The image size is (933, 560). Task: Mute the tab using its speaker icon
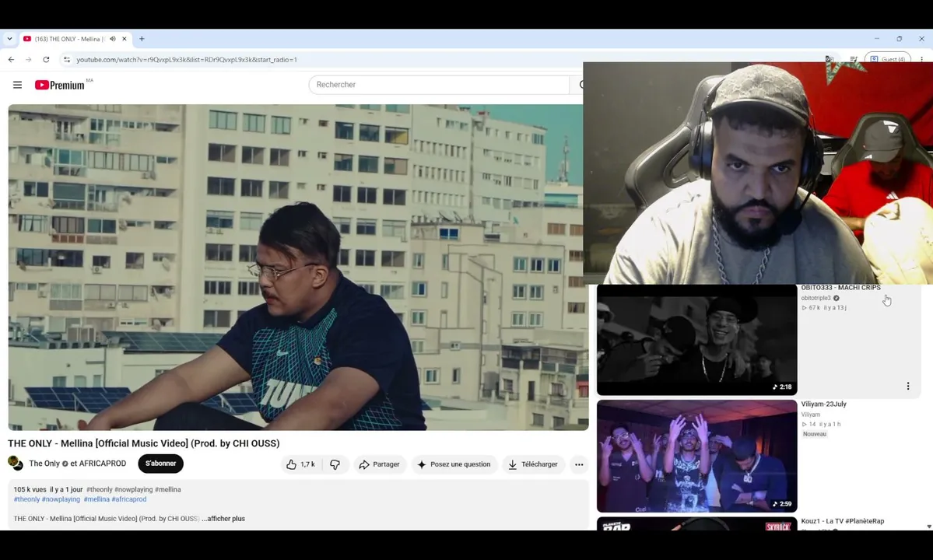[113, 39]
